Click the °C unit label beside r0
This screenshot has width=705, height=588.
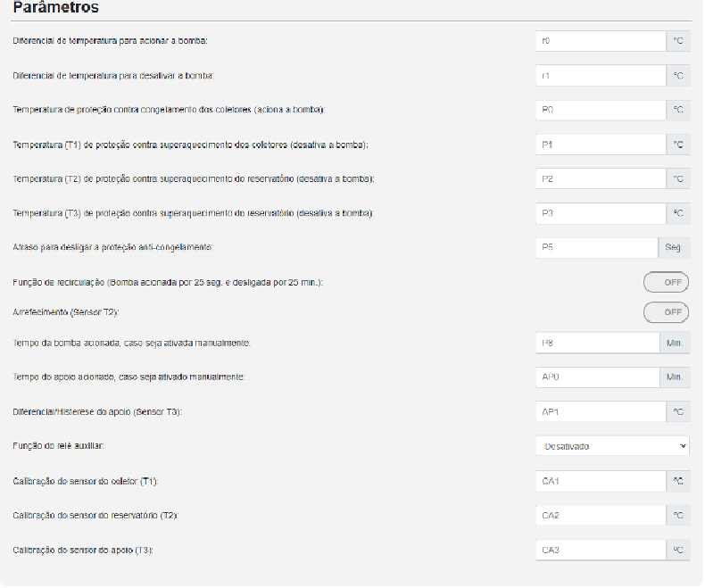(677, 41)
